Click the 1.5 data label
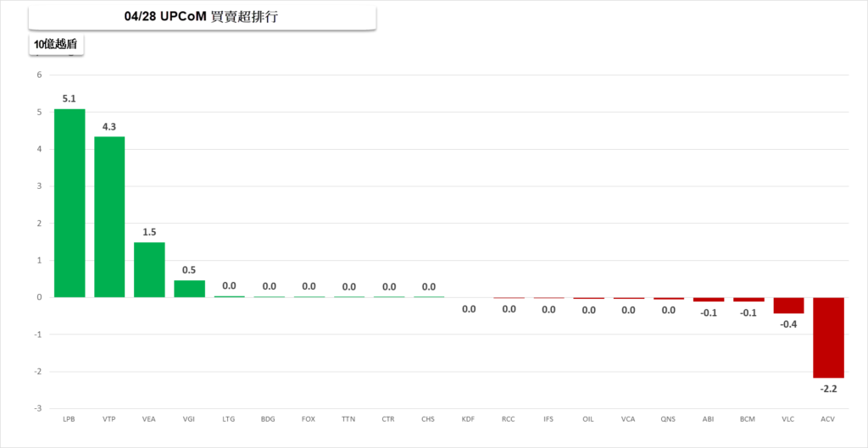 [149, 232]
